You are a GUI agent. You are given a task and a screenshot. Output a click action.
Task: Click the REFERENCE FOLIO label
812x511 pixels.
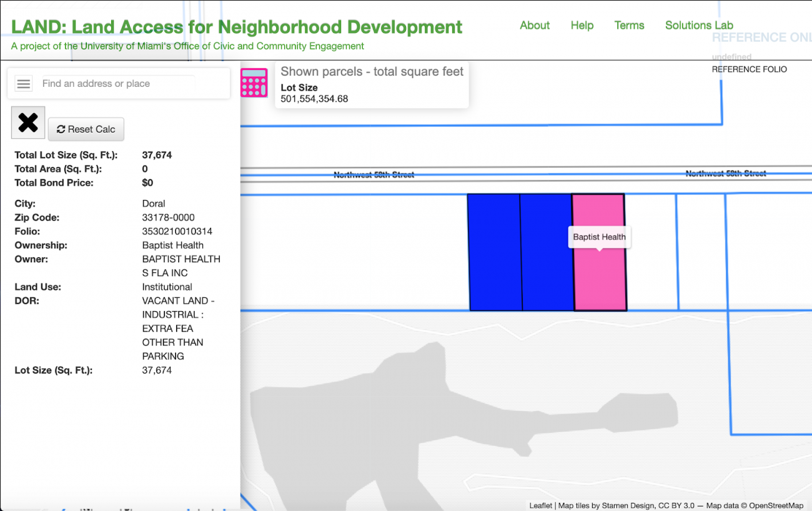coord(750,69)
